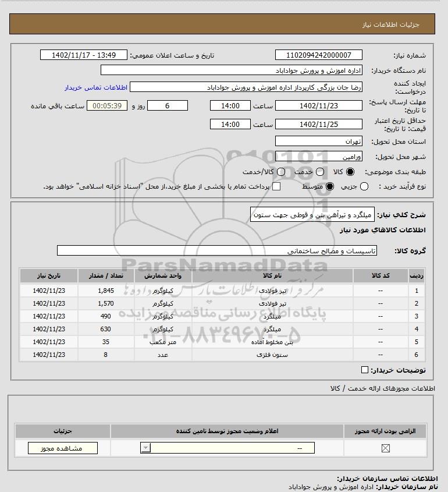The image size is (448, 492).
Task: Click the تعداد / مقدار column header
Action: [106, 276]
